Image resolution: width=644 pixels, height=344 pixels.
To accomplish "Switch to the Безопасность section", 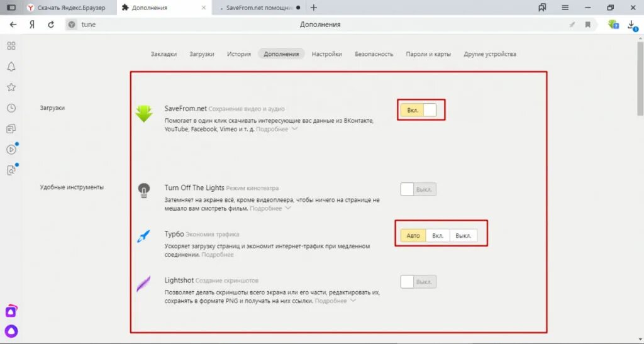I will pos(374,54).
